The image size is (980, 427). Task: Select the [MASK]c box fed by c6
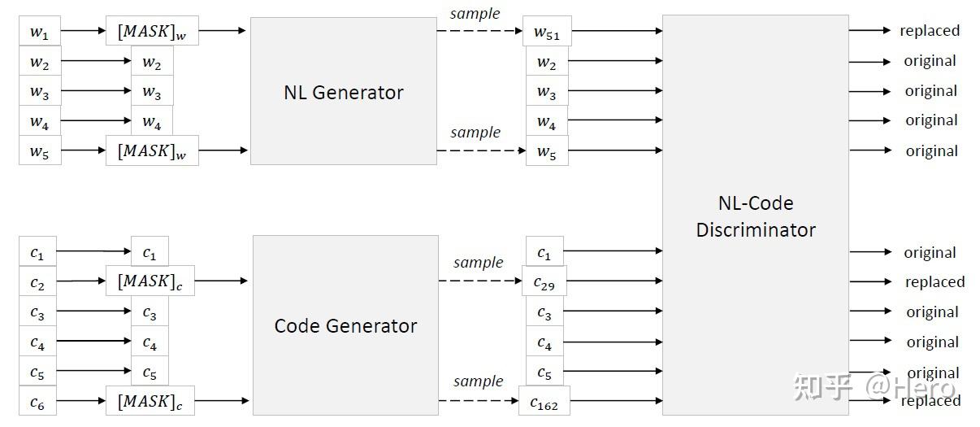tap(150, 400)
